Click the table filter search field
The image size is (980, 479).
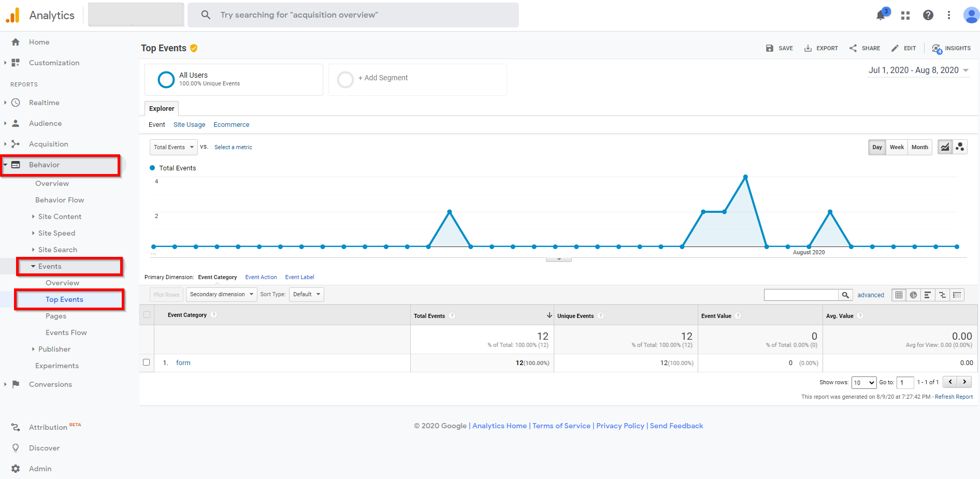point(801,295)
